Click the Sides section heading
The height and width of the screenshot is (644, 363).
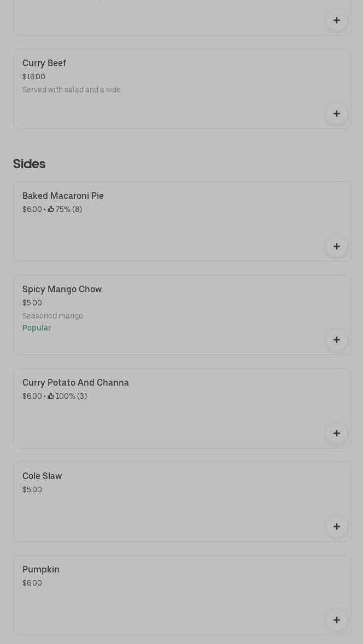[x=30, y=164]
